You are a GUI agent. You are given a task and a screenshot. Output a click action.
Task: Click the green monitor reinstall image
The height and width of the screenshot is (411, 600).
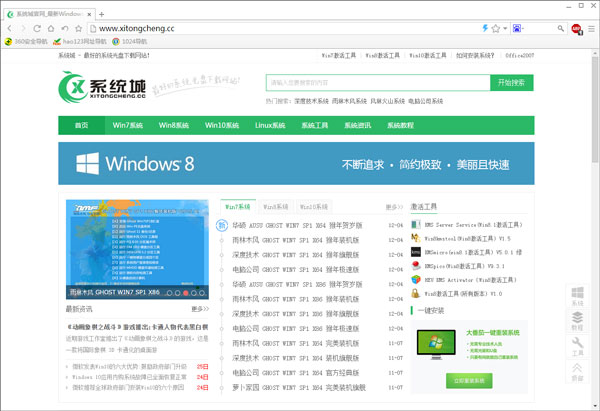pos(436,344)
